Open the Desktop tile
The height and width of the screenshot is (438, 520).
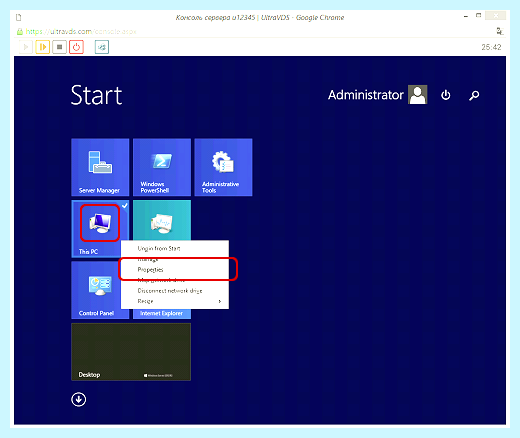click(x=131, y=352)
